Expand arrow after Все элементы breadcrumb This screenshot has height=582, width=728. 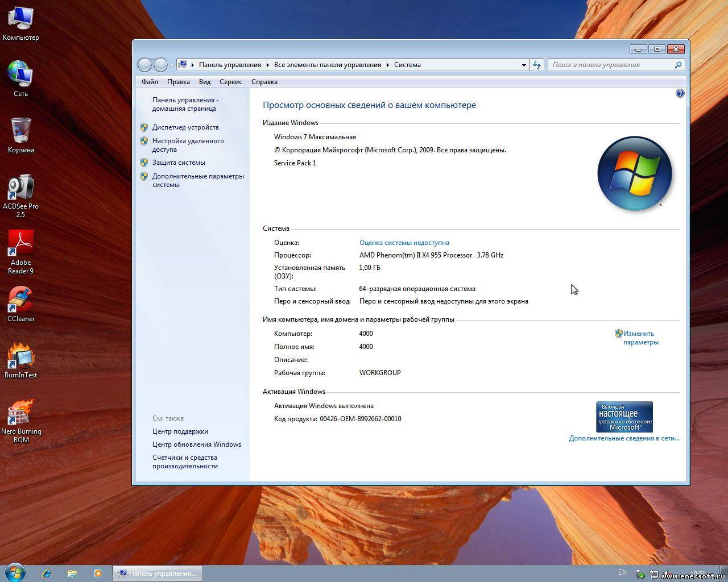pos(388,65)
